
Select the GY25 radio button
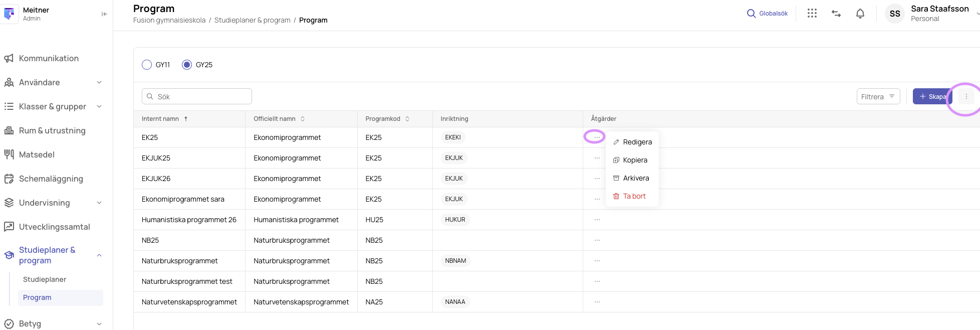coord(187,65)
